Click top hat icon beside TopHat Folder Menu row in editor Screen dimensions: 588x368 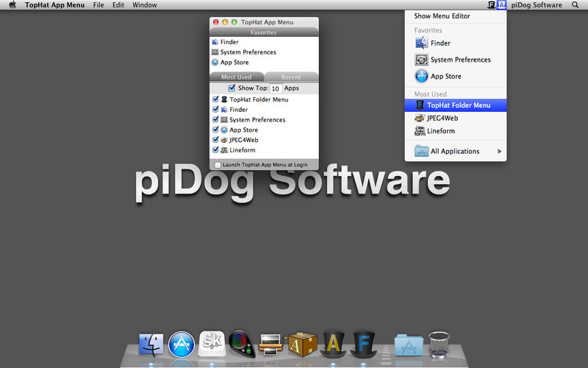pos(224,99)
